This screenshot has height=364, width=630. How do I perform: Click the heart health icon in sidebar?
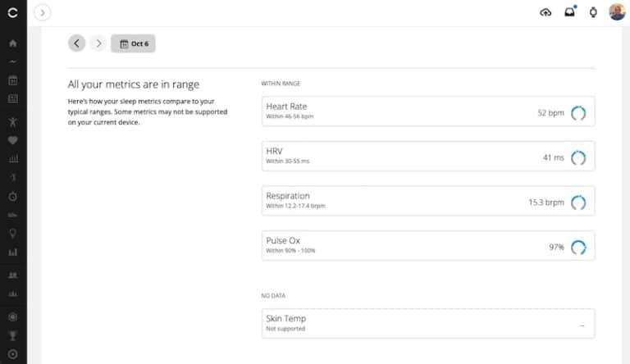tap(13, 140)
